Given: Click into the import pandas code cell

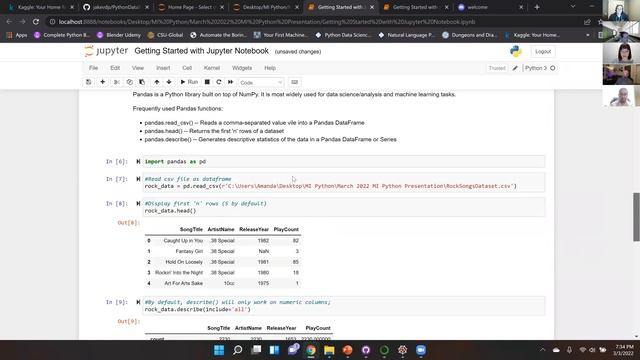Looking at the screenshot, I should click(x=344, y=162).
